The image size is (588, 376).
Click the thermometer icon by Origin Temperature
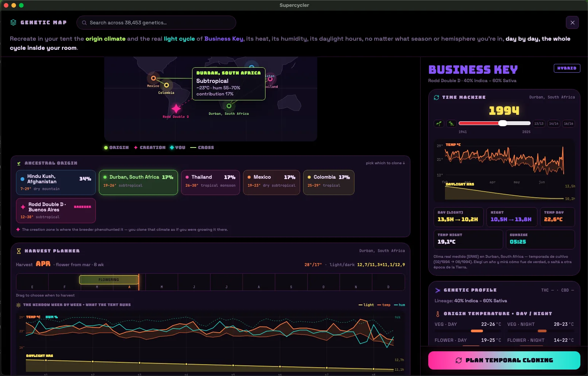438,314
